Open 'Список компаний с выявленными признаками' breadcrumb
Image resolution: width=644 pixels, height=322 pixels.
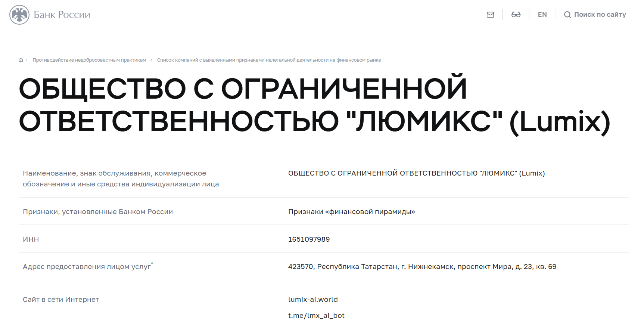pyautogui.click(x=269, y=60)
